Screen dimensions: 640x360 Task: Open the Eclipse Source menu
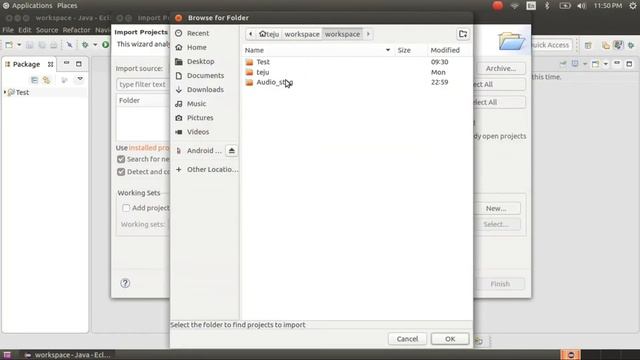pos(47,30)
